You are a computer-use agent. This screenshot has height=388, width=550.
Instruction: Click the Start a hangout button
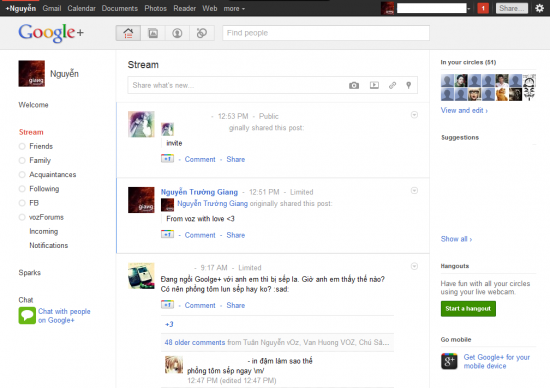[x=468, y=309]
